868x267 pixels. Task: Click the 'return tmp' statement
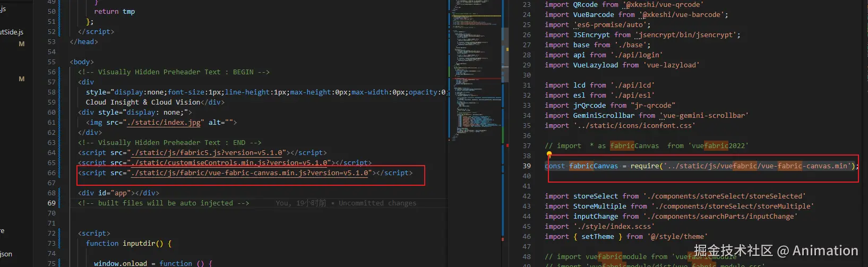tap(115, 12)
